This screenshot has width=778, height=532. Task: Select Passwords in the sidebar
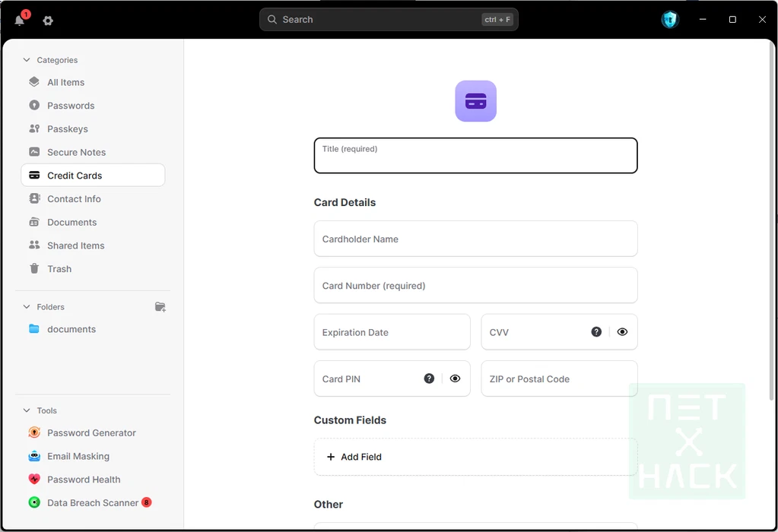[71, 106]
